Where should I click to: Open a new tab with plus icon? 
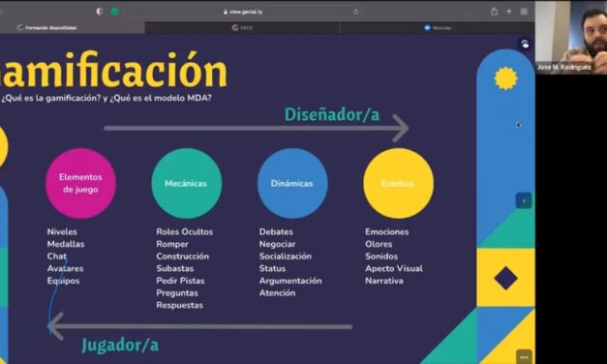(509, 12)
